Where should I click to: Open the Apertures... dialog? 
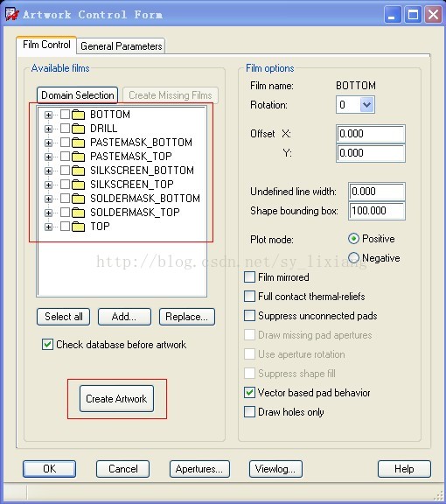click(199, 469)
